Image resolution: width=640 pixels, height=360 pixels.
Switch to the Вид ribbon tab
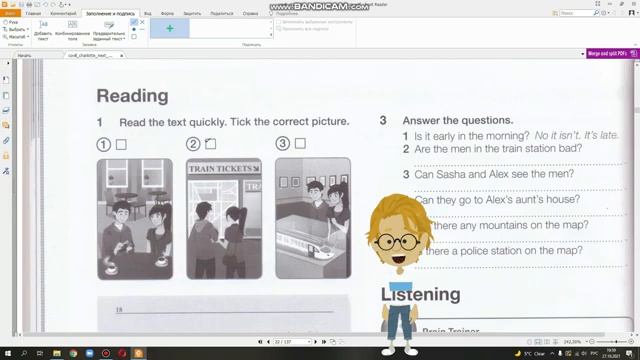[147, 13]
